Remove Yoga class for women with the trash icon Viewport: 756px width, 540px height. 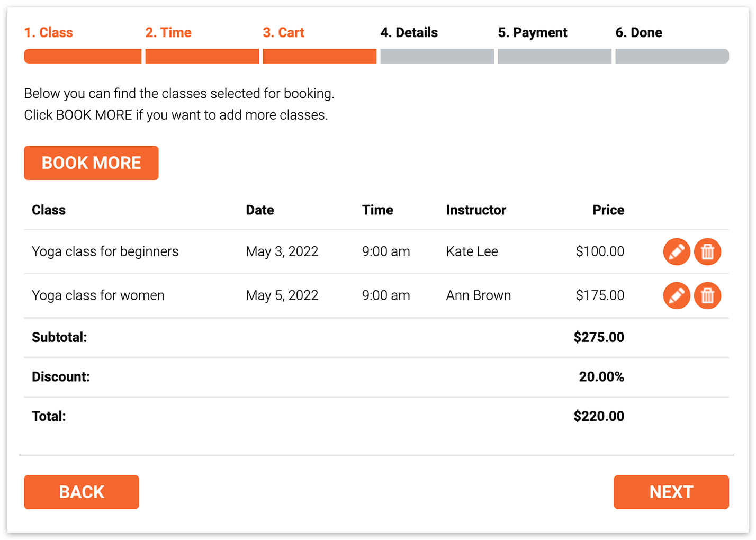[707, 295]
